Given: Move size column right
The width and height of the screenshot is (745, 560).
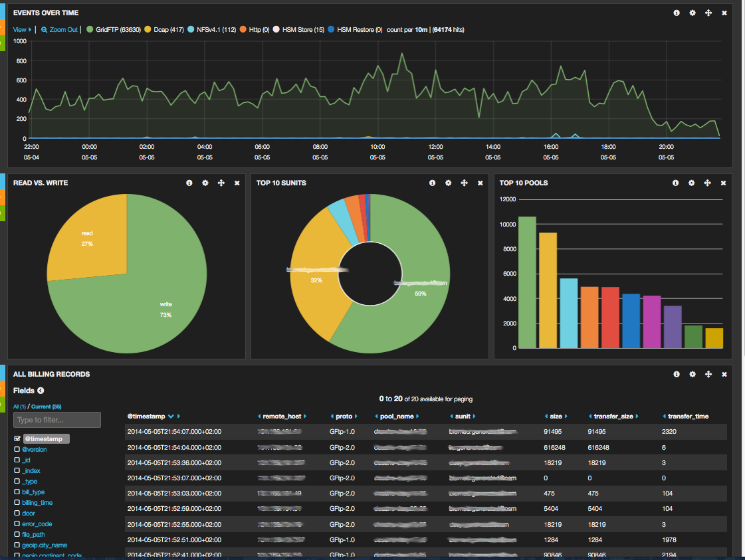Looking at the screenshot, I should (x=566, y=417).
